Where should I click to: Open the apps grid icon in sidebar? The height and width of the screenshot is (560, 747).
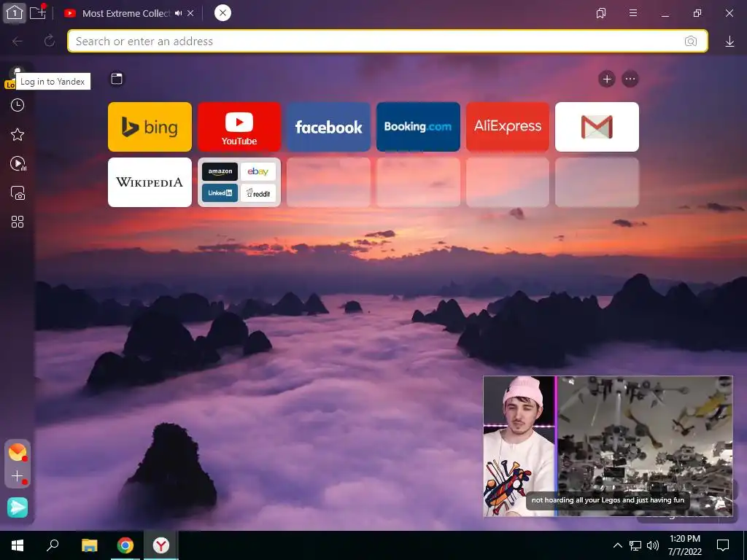coord(18,222)
